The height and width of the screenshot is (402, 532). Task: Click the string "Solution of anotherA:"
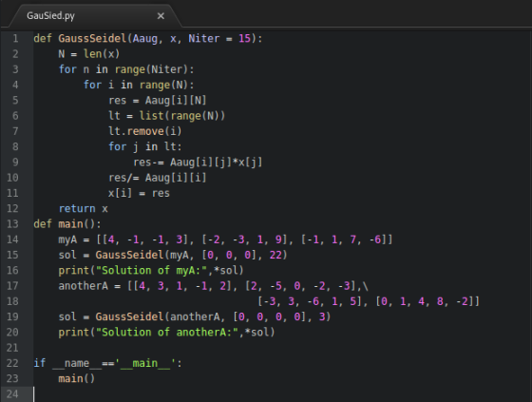[167, 333]
